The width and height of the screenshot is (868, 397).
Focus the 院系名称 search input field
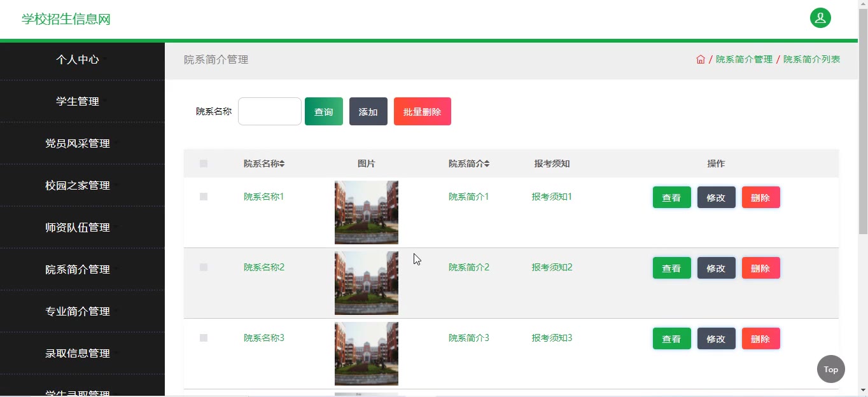270,111
